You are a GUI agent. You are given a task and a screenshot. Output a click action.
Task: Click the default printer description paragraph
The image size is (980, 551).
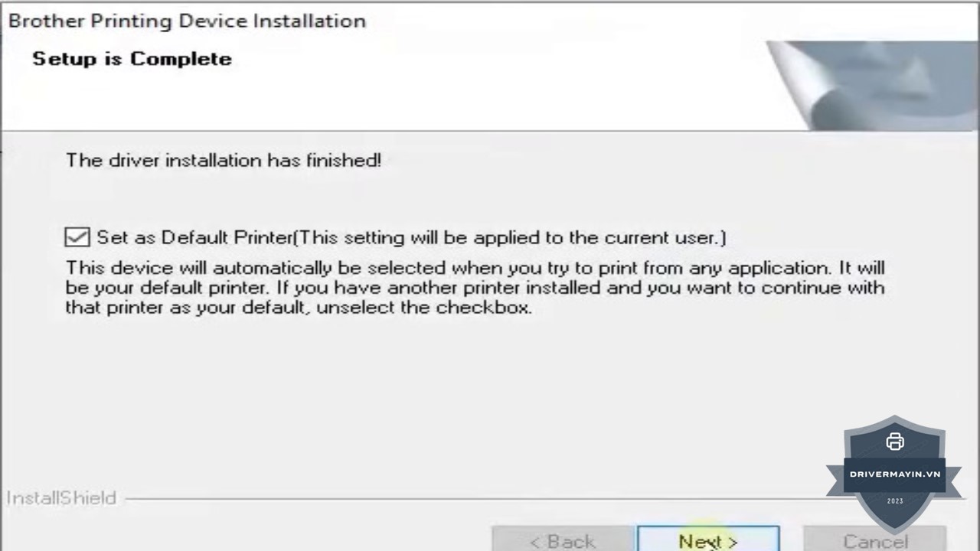pos(475,289)
